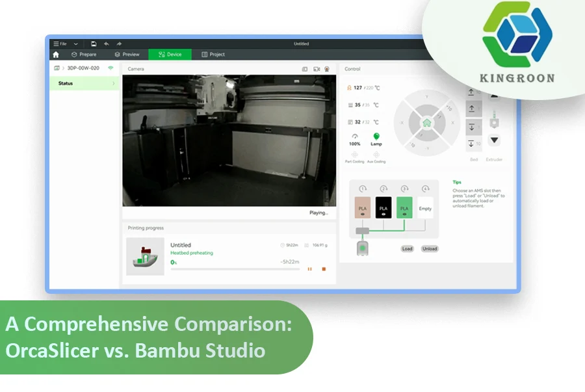Click the Unload filament button
The image size is (585, 392).
click(x=430, y=249)
